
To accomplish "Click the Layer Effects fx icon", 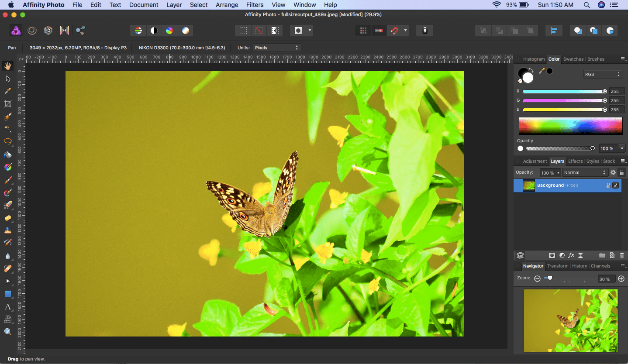I will point(571,255).
